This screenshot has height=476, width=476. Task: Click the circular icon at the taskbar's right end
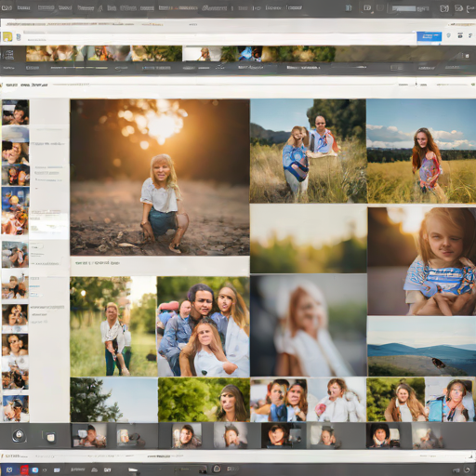(x=467, y=469)
